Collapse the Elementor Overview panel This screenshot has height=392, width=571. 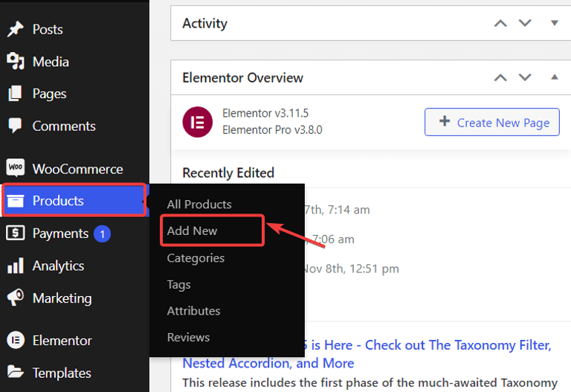click(554, 77)
